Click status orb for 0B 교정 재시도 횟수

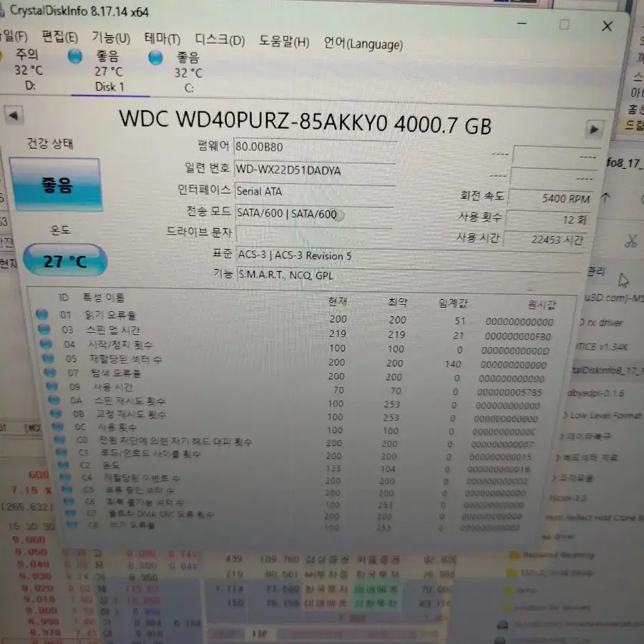click(x=56, y=413)
